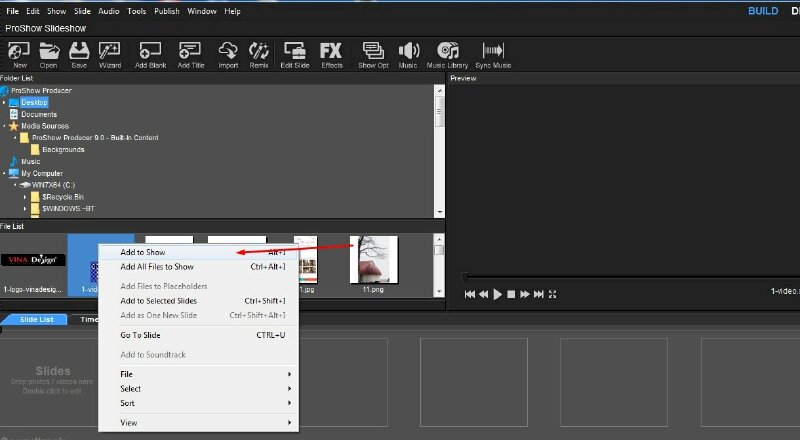The height and width of the screenshot is (440, 800).
Task: Expand the Select submenu
Action: [198, 388]
